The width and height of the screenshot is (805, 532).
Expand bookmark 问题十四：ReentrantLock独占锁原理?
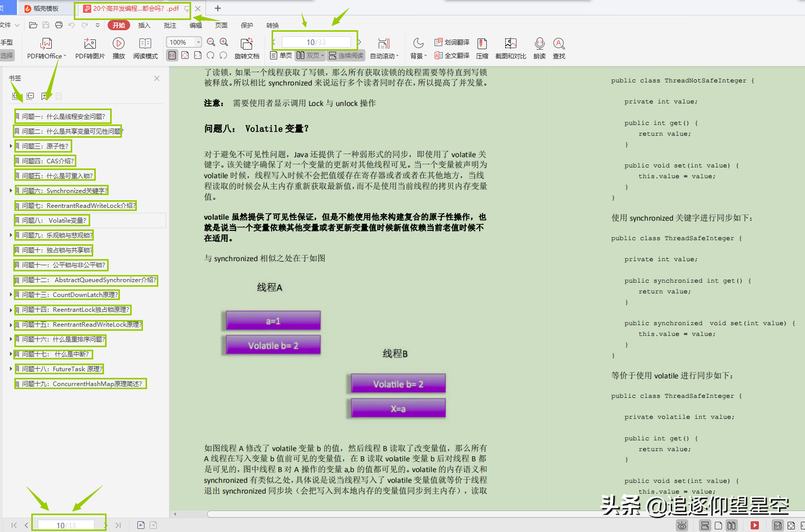11,309
